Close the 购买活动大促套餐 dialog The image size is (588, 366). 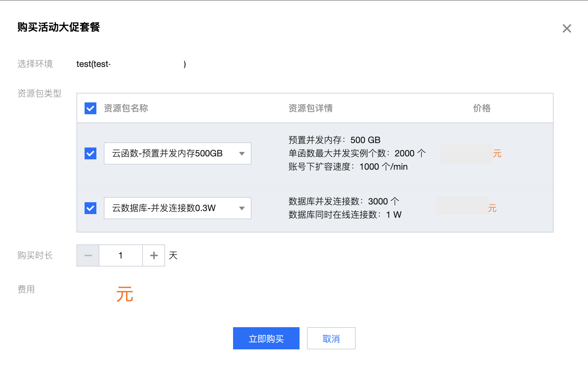coord(567,28)
